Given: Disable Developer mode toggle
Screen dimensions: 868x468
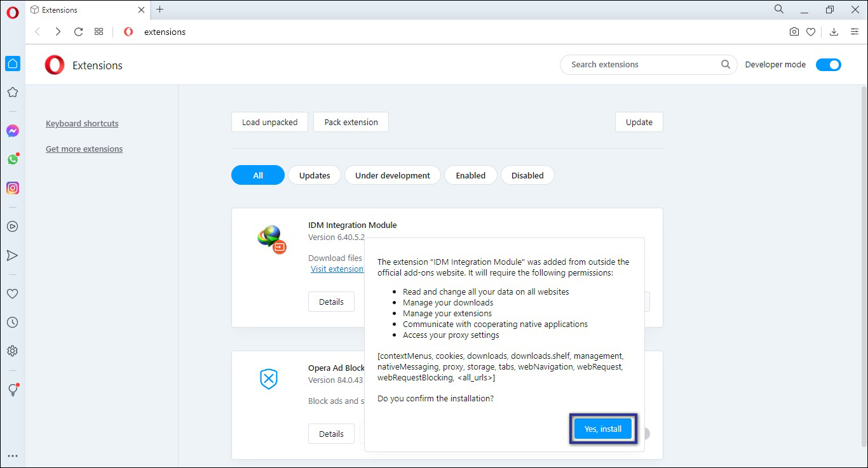Looking at the screenshot, I should pyautogui.click(x=828, y=64).
